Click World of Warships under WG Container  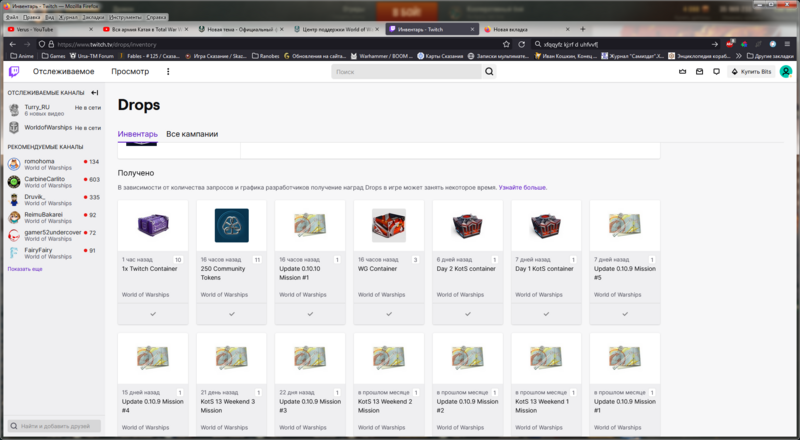381,295
